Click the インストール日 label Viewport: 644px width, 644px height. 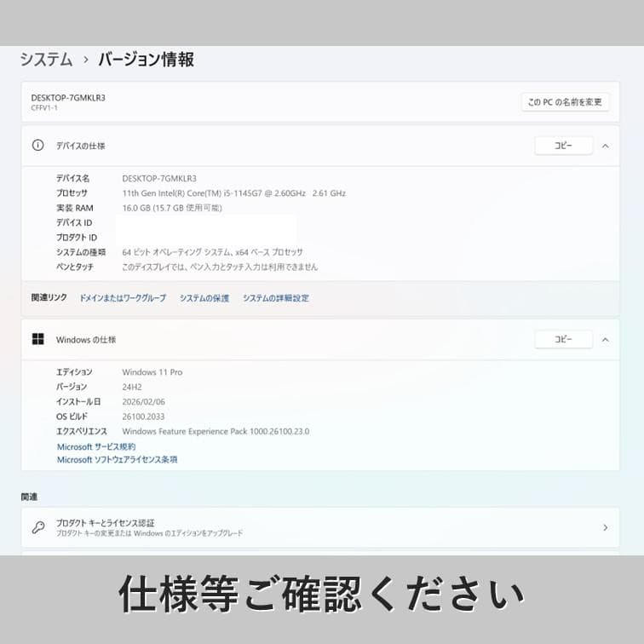tap(78, 402)
